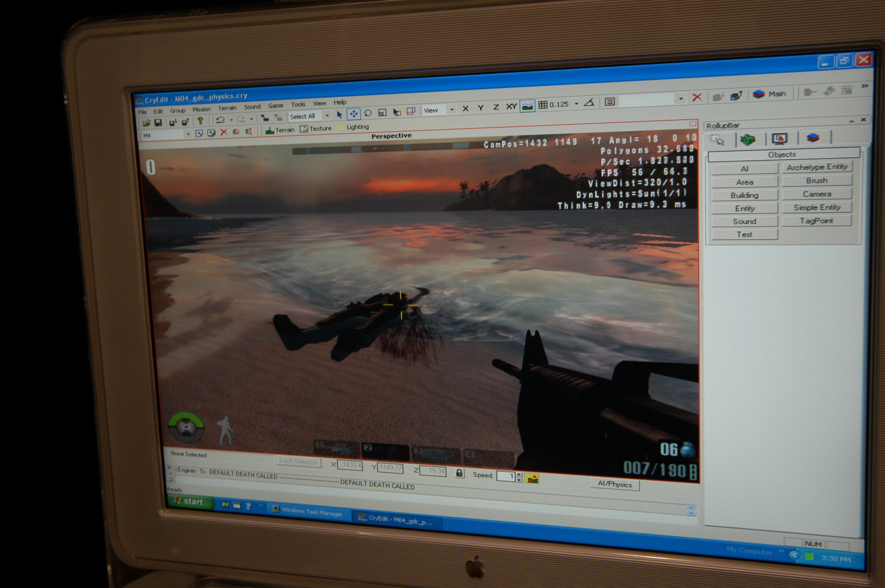This screenshot has height=588, width=885.
Task: Activate the Scale tool
Action: (382, 112)
